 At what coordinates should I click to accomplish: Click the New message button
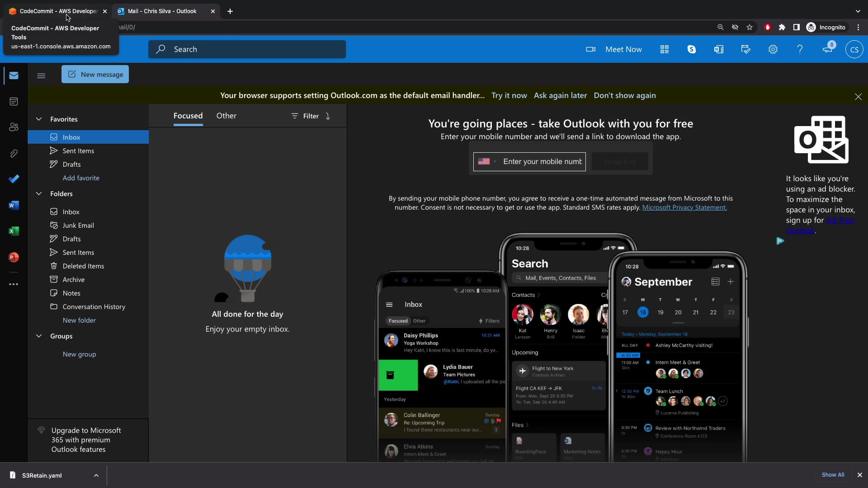point(95,75)
